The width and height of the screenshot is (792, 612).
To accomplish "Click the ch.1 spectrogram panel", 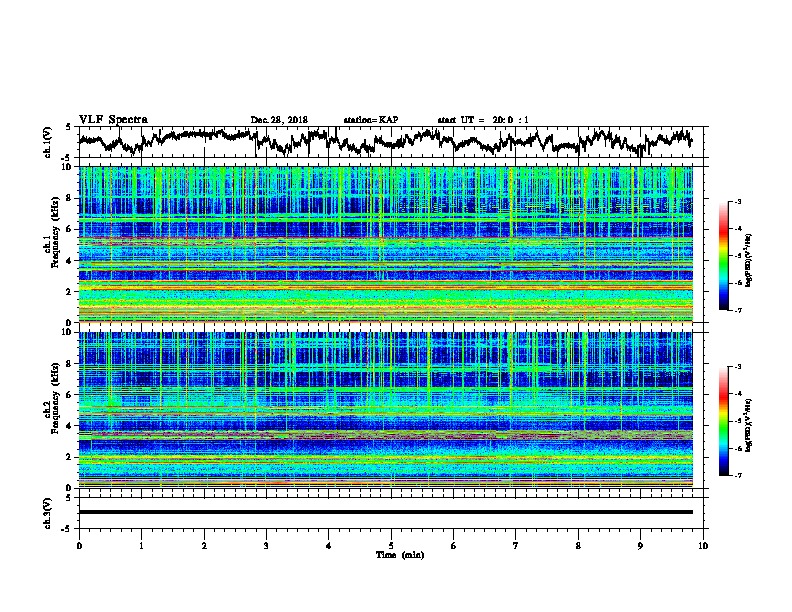I will (385, 244).
